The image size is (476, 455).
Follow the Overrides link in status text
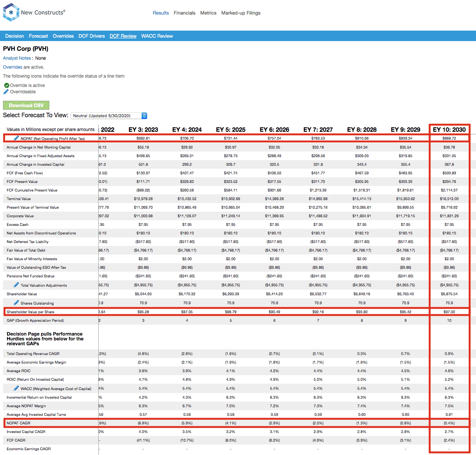click(x=13, y=67)
